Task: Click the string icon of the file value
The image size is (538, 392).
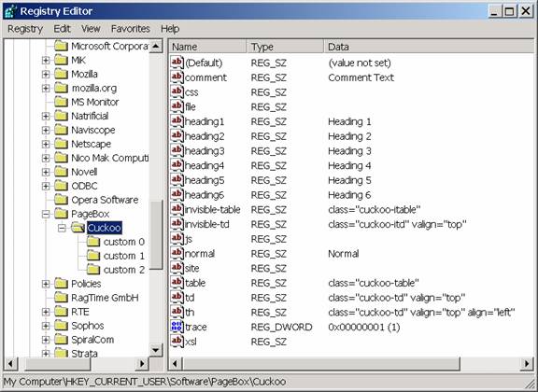Action: pyautogui.click(x=177, y=106)
